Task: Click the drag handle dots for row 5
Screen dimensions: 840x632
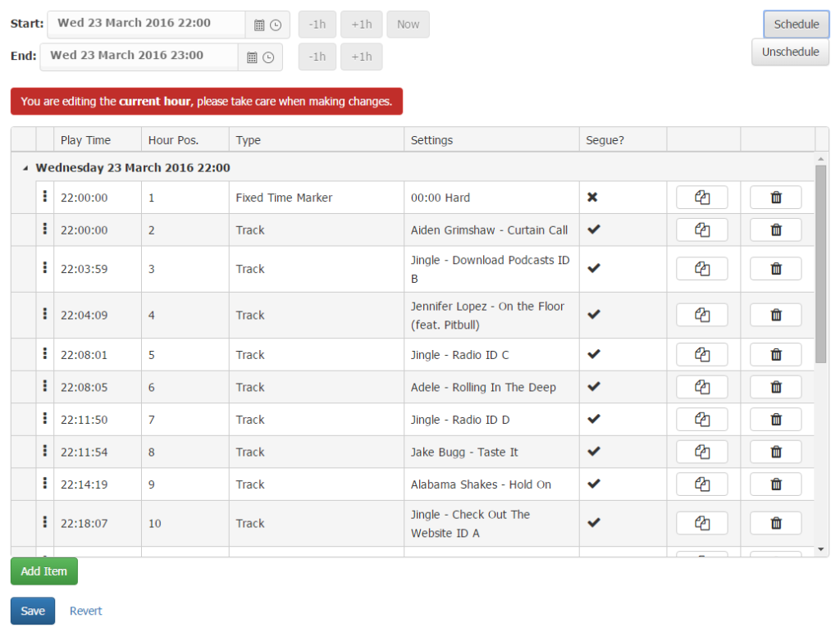Action: point(45,353)
